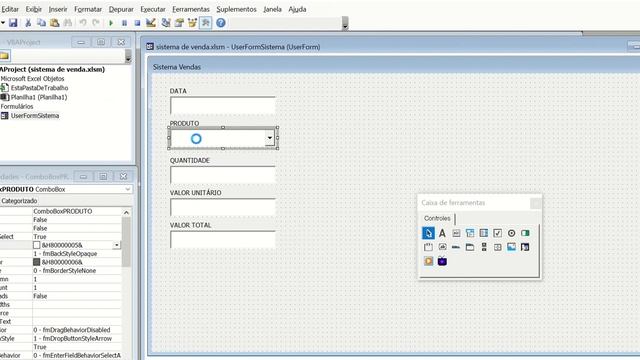
Task: Select UserFormSistema in project tree
Action: (35, 116)
